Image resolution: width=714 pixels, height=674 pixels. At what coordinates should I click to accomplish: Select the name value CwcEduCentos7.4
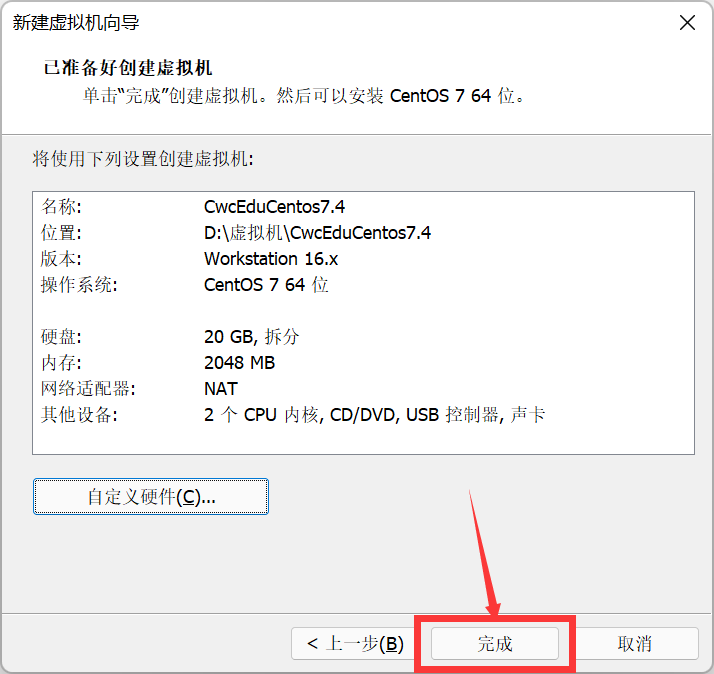(x=274, y=207)
